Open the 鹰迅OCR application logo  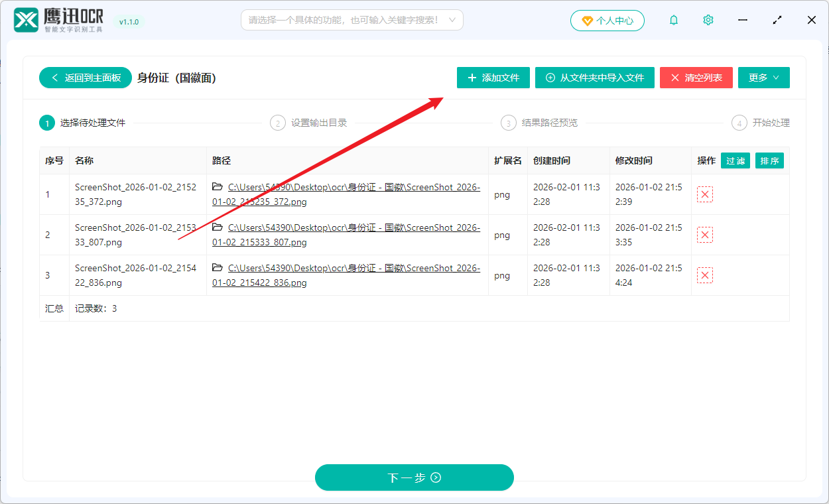coord(27,19)
